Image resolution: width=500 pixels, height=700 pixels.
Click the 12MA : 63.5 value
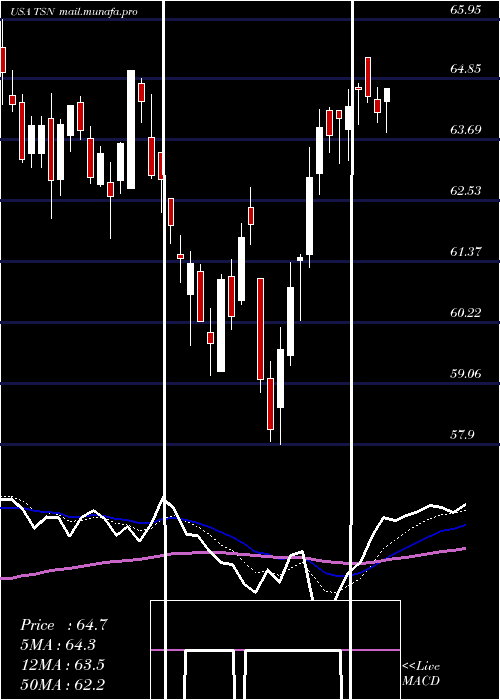tap(63, 665)
